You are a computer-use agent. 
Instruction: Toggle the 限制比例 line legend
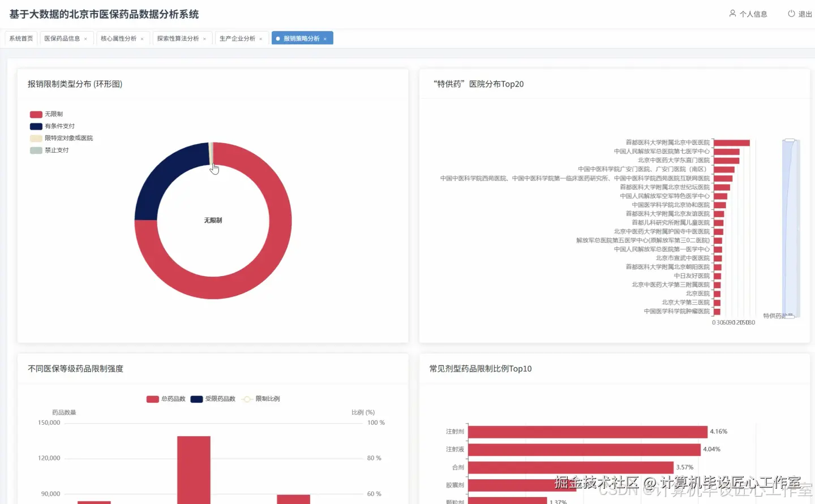coord(260,399)
